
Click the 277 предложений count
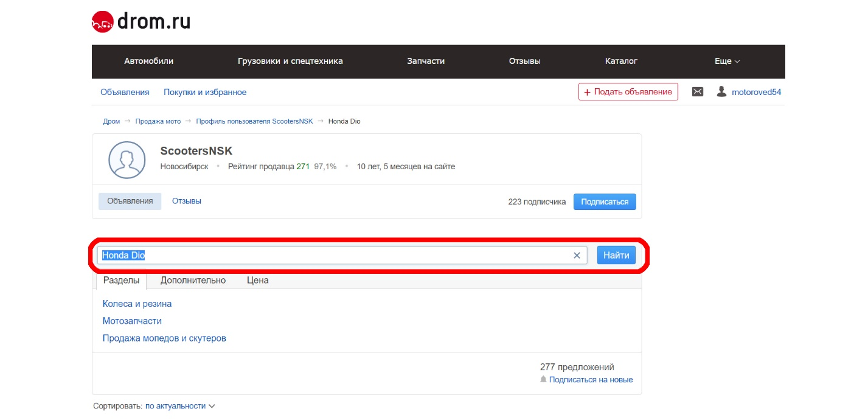click(x=577, y=367)
